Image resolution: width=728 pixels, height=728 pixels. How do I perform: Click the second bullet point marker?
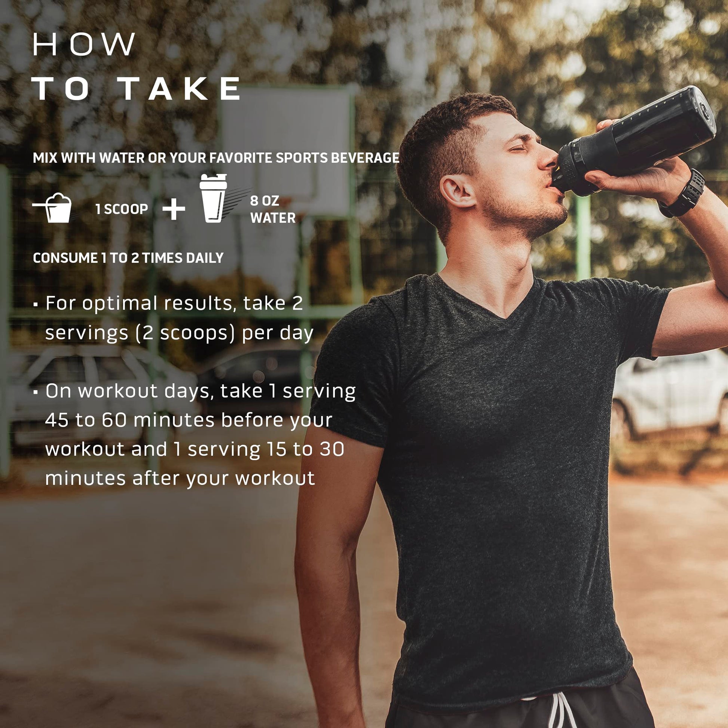(36, 393)
